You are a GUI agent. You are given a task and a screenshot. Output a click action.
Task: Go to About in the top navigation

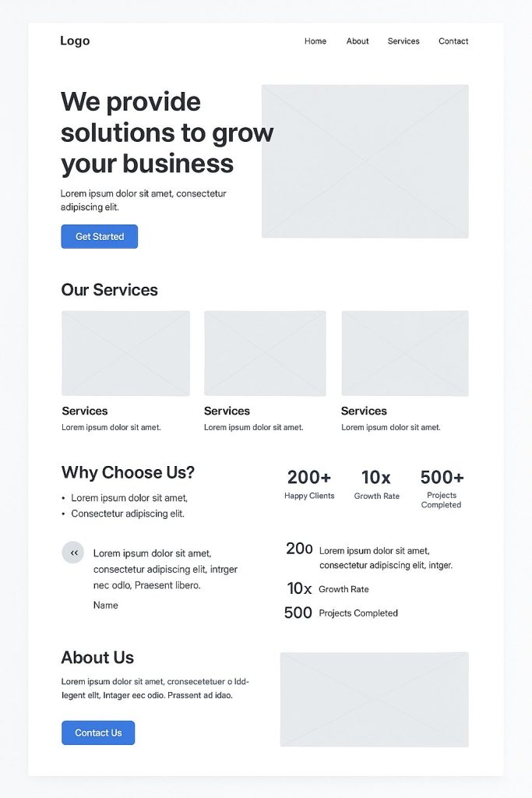pos(358,41)
